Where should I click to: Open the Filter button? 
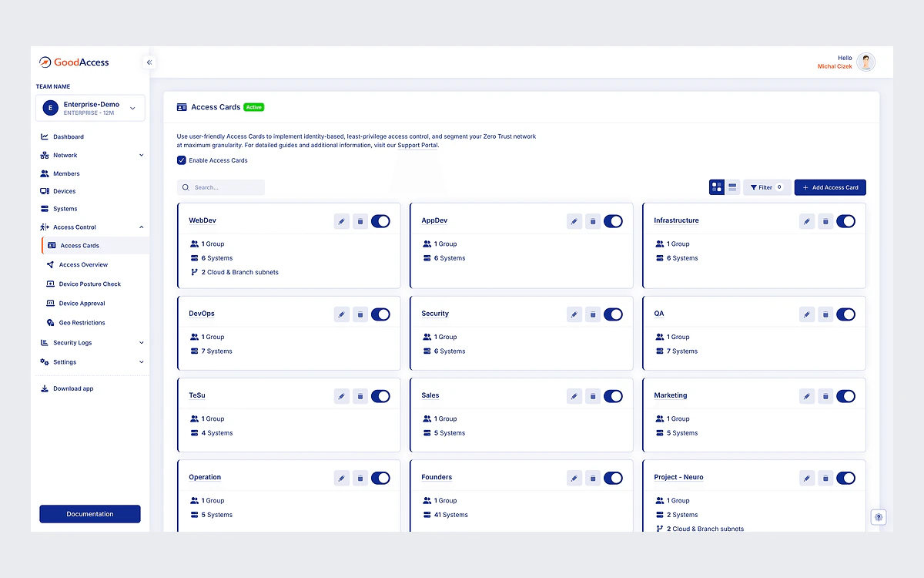tap(767, 187)
